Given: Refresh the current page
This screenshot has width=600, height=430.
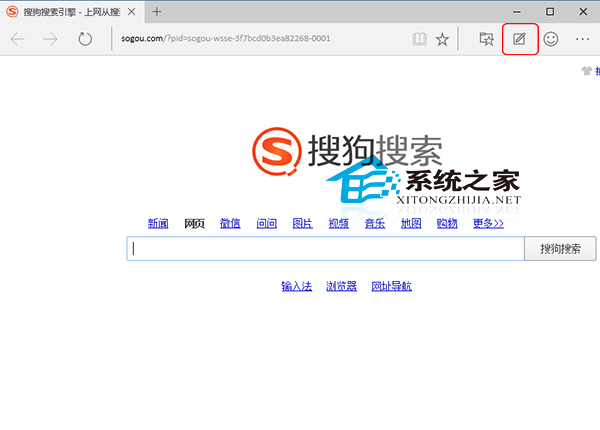Looking at the screenshot, I should [85, 39].
